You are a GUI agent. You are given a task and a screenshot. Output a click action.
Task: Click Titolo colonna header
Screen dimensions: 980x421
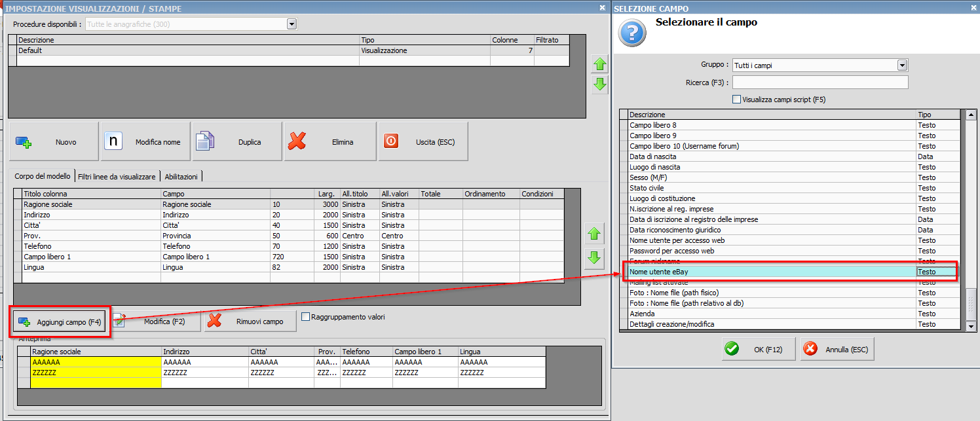point(91,194)
